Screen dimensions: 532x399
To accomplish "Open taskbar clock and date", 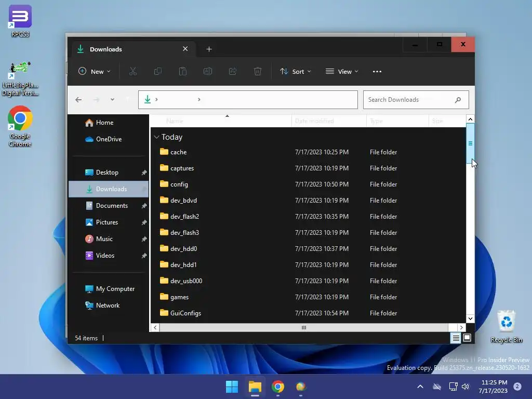I will pos(494,387).
